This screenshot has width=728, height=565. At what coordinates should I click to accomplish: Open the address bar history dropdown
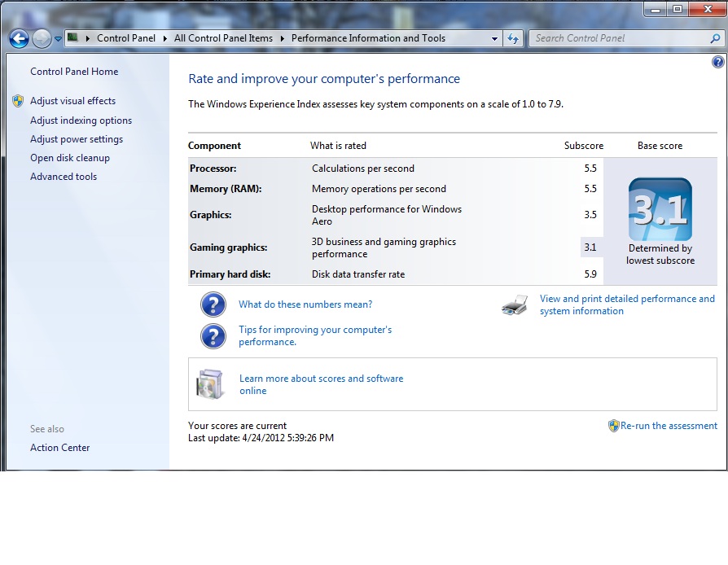494,39
